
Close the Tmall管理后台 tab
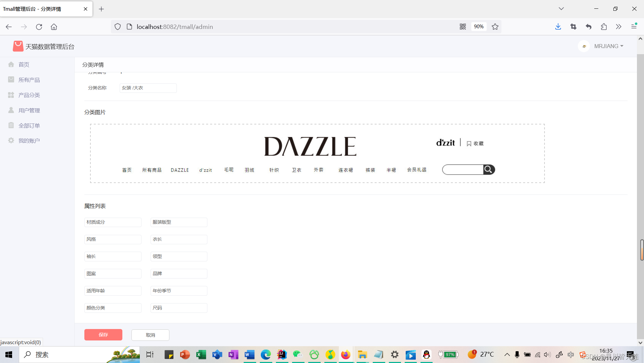click(x=85, y=9)
